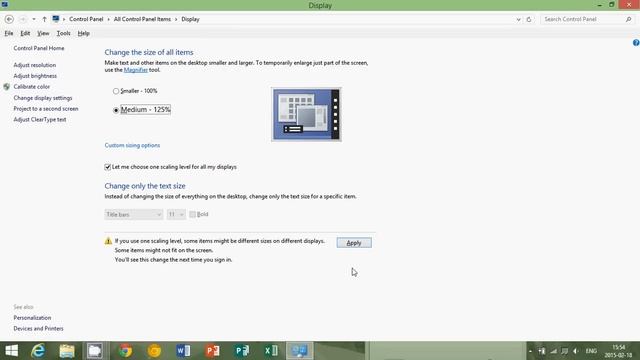Open Word from the taskbar
This screenshot has width=640, height=360.
183,351
